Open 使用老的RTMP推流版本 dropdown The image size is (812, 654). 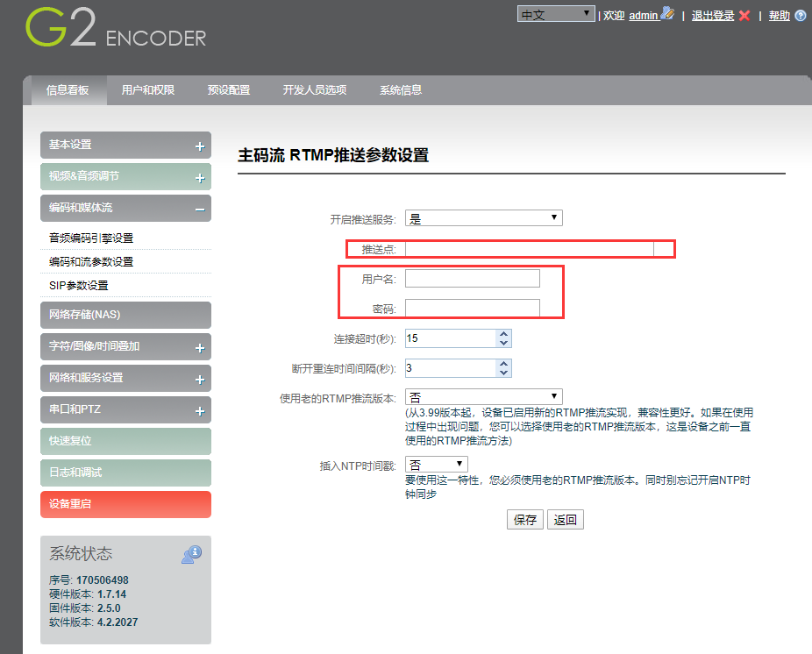point(483,396)
